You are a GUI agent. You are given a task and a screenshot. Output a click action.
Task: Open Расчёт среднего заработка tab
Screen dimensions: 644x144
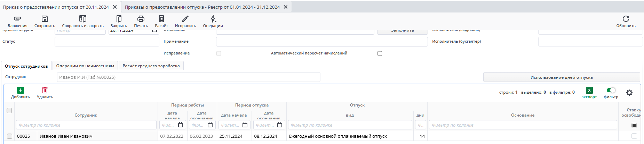pos(151,66)
